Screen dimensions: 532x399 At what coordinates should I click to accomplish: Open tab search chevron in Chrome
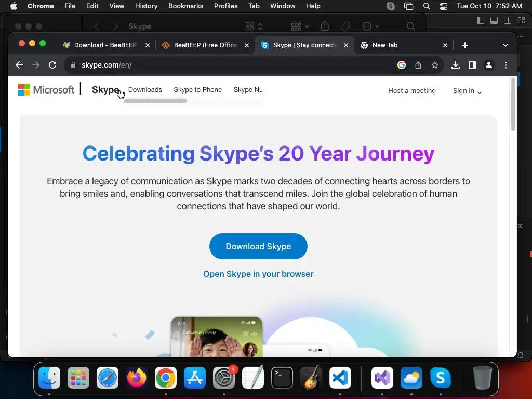click(505, 45)
